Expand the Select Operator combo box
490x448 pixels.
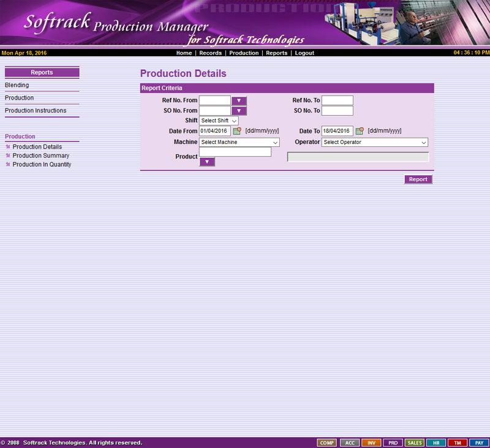pyautogui.click(x=374, y=142)
